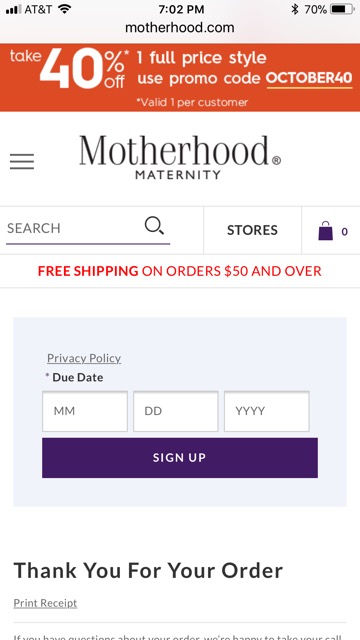
Task: Tap the Bluetooth status icon
Action: (x=295, y=9)
